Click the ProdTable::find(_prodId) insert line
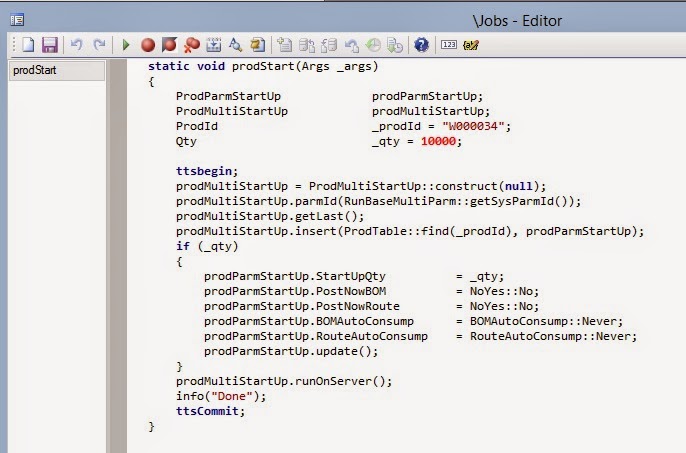Viewport: 686px width, 453px height. pos(410,231)
